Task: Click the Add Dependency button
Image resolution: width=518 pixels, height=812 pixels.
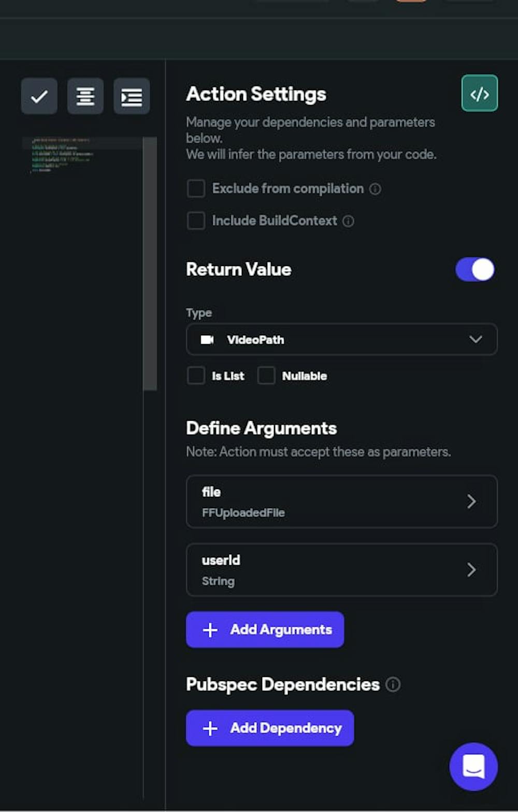Action: click(x=270, y=728)
